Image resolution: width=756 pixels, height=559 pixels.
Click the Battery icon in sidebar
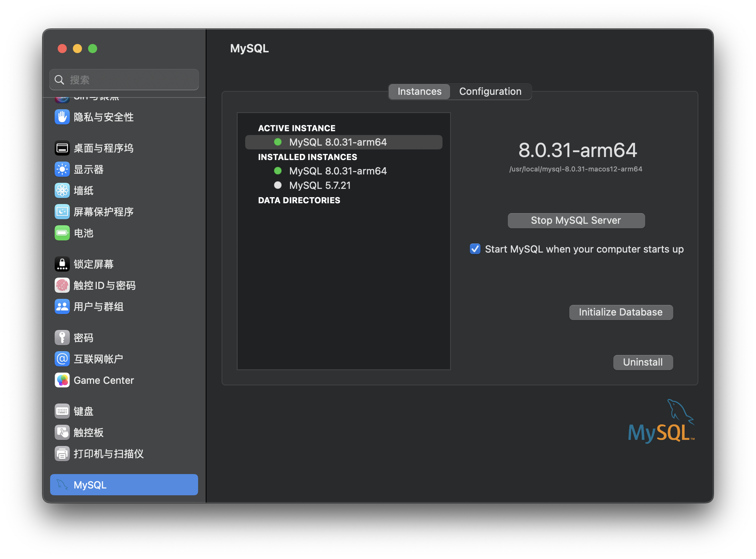tap(62, 233)
